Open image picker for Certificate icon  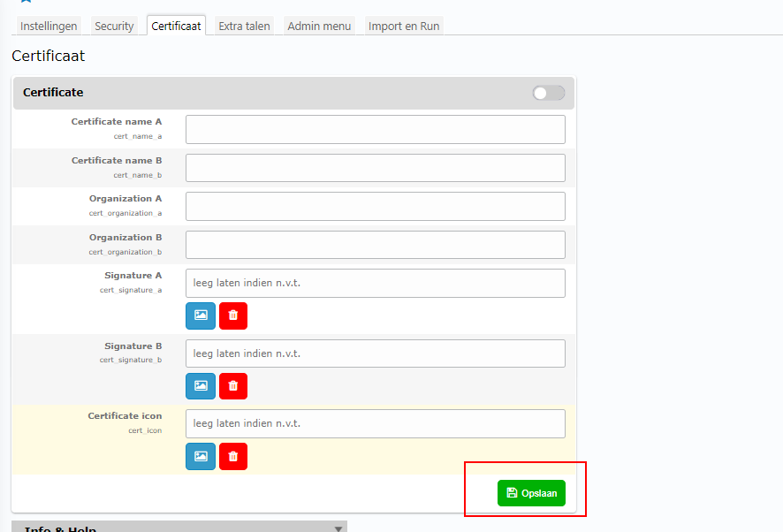point(201,456)
